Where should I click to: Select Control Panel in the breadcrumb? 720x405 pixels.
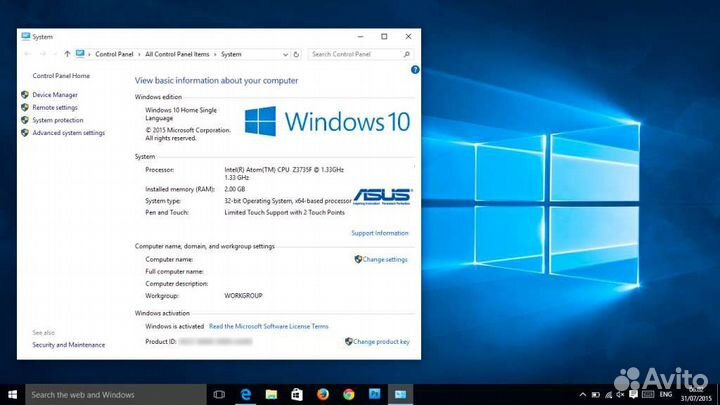(x=114, y=54)
